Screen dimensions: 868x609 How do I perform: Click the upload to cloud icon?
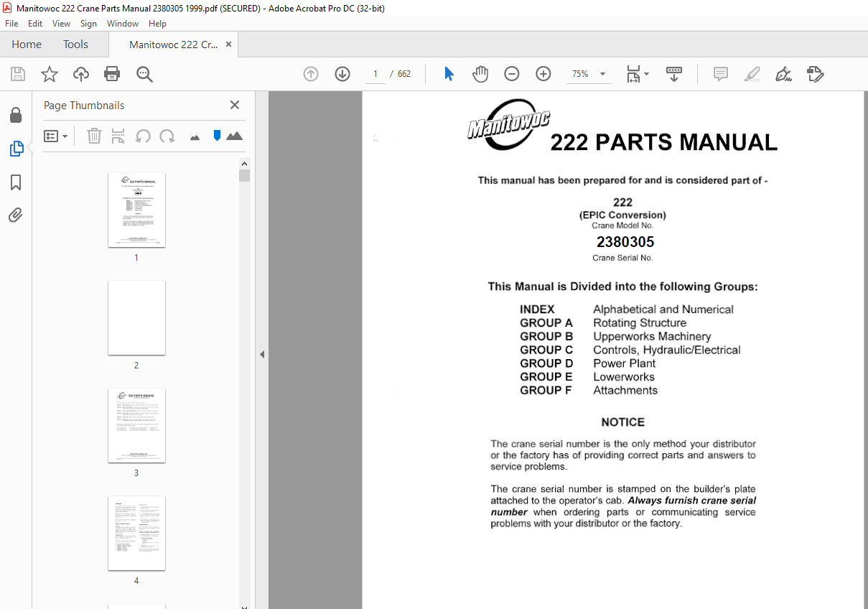[x=81, y=74]
